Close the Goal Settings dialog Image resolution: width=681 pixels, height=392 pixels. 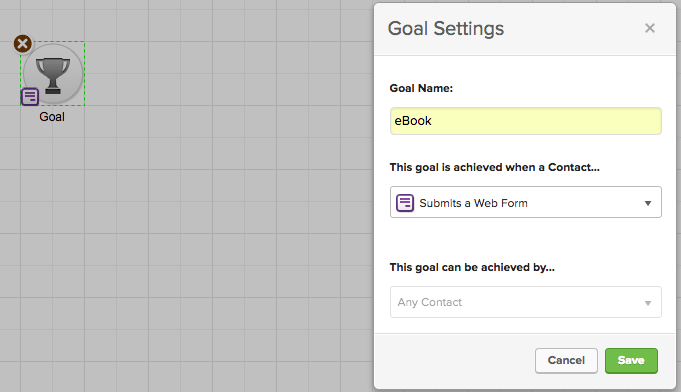click(650, 28)
